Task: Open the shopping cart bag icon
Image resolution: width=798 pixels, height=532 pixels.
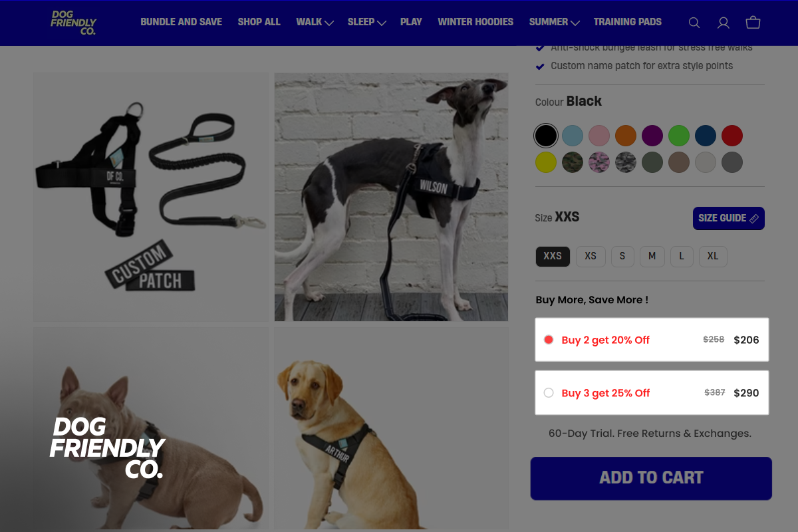Action: tap(753, 23)
